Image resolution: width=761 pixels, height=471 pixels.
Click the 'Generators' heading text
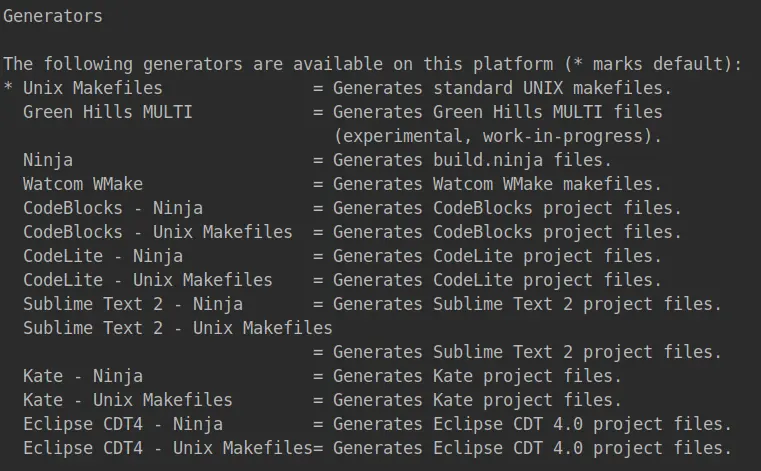[x=53, y=16]
